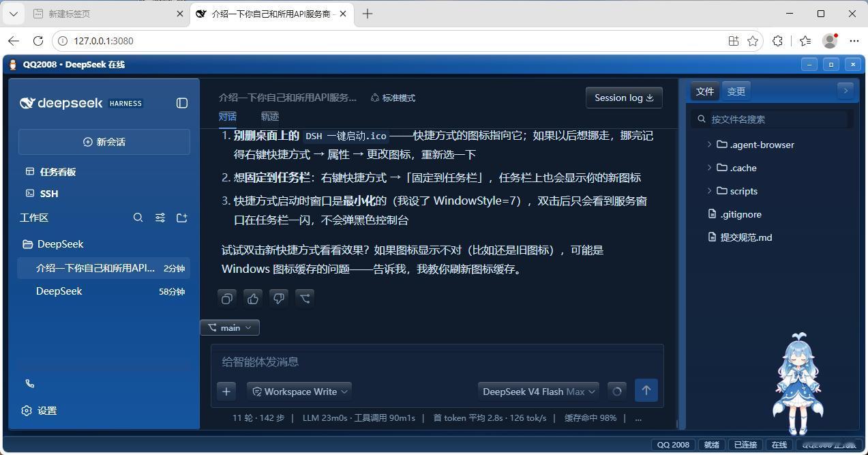The image size is (868, 455).
Task: Switch to the 轨迹 tab
Action: click(270, 116)
